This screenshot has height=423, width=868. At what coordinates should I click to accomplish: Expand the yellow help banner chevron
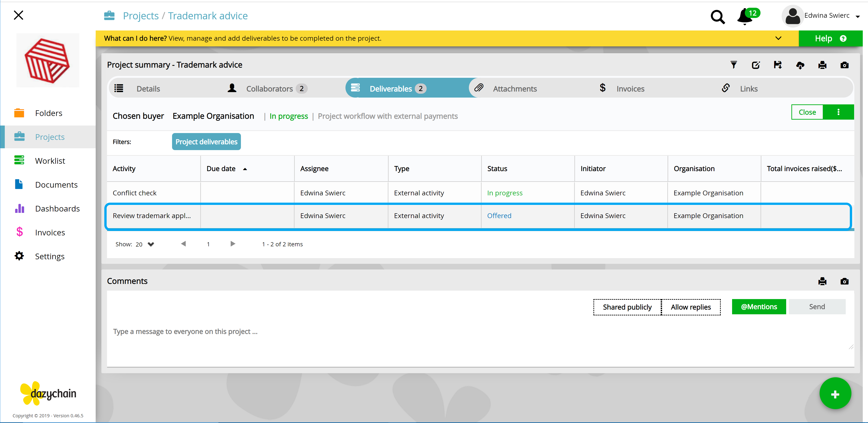click(x=778, y=38)
